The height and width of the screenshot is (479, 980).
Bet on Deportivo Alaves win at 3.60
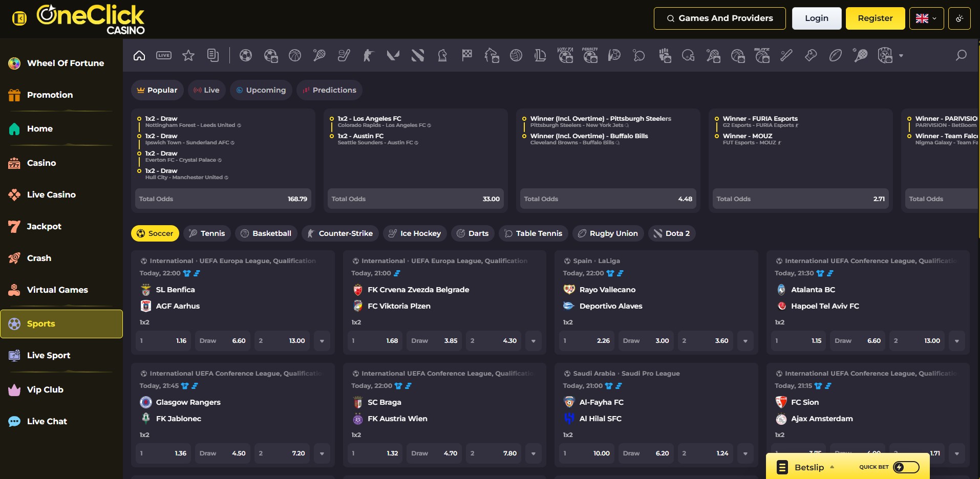(x=706, y=341)
